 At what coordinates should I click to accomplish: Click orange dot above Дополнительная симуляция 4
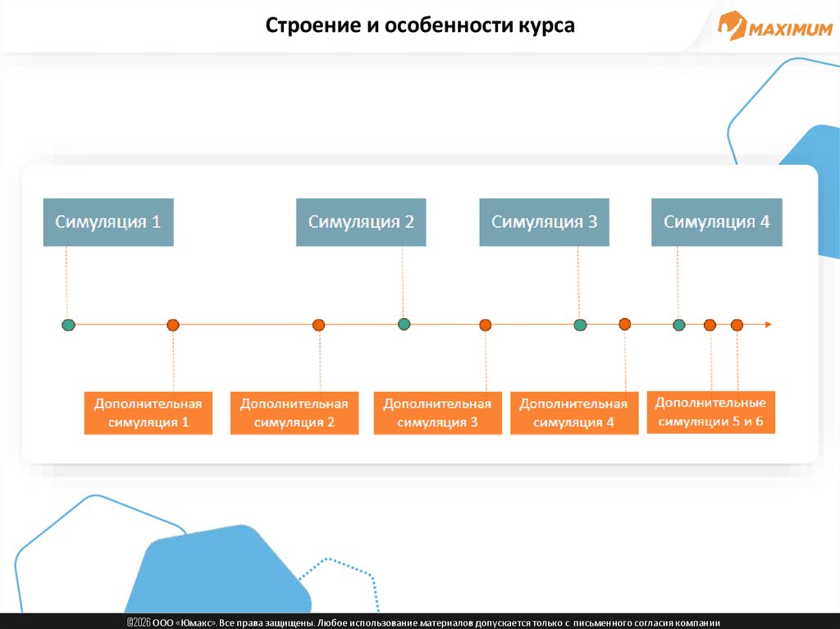[x=624, y=324]
